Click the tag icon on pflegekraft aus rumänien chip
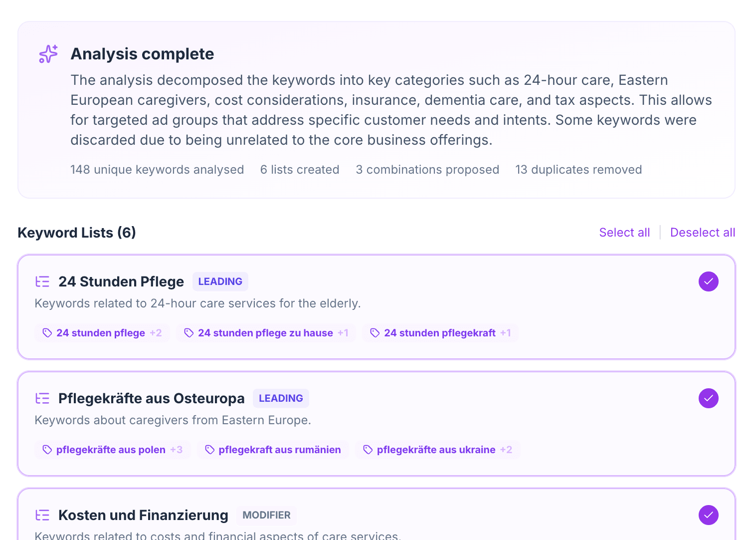 [x=209, y=450]
